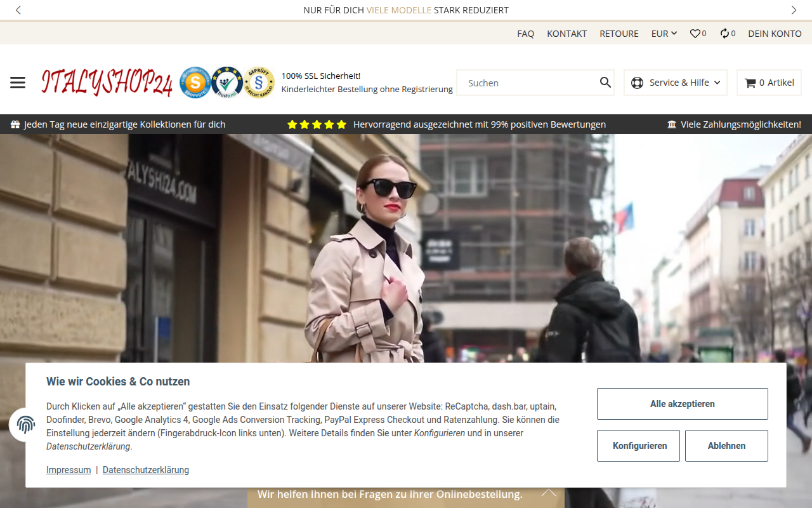Open the shopping cart with 0 Artikel
The width and height of the screenshot is (812, 508).
(x=769, y=83)
